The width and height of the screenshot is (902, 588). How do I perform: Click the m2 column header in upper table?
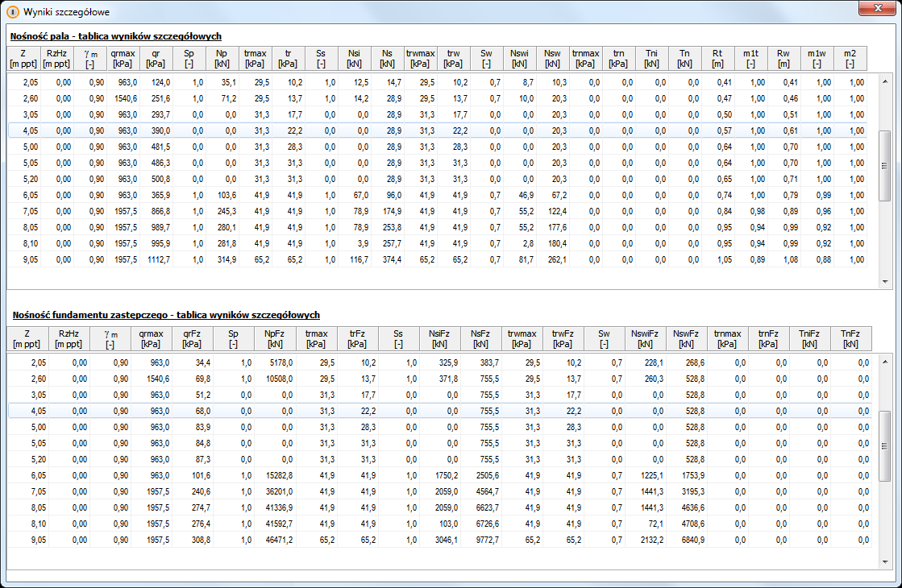(850, 58)
